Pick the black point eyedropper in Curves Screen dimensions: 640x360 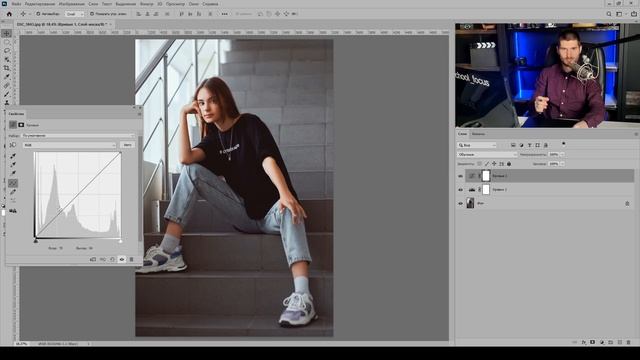pyautogui.click(x=13, y=156)
